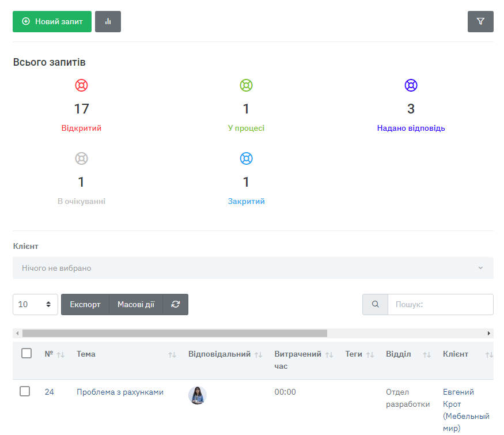Sort table by Відповідальний column
Viewport: 504px width, 435px height.
258,355
